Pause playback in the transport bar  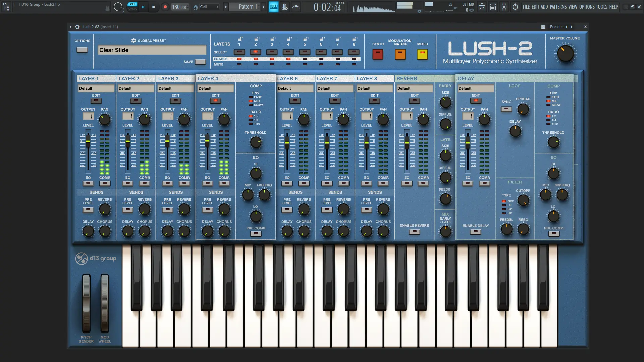(143, 7)
